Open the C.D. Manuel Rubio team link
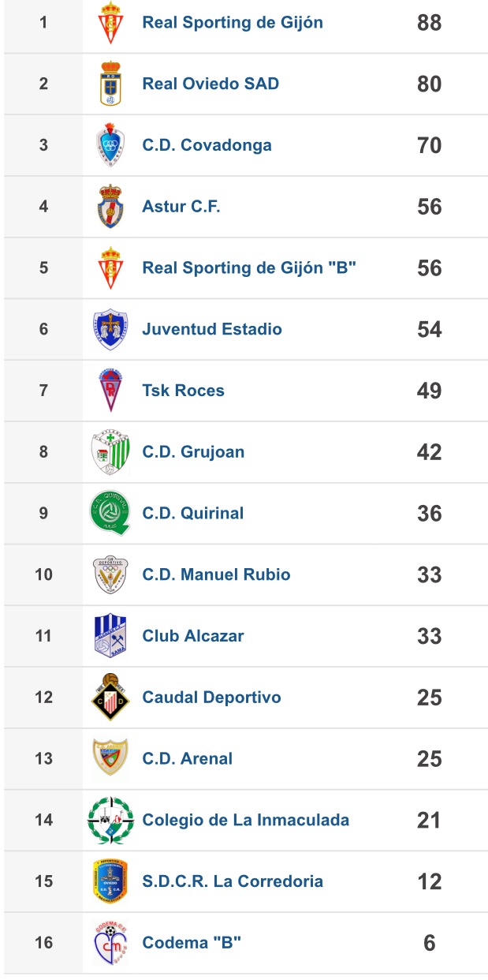The width and height of the screenshot is (488, 980). click(216, 574)
